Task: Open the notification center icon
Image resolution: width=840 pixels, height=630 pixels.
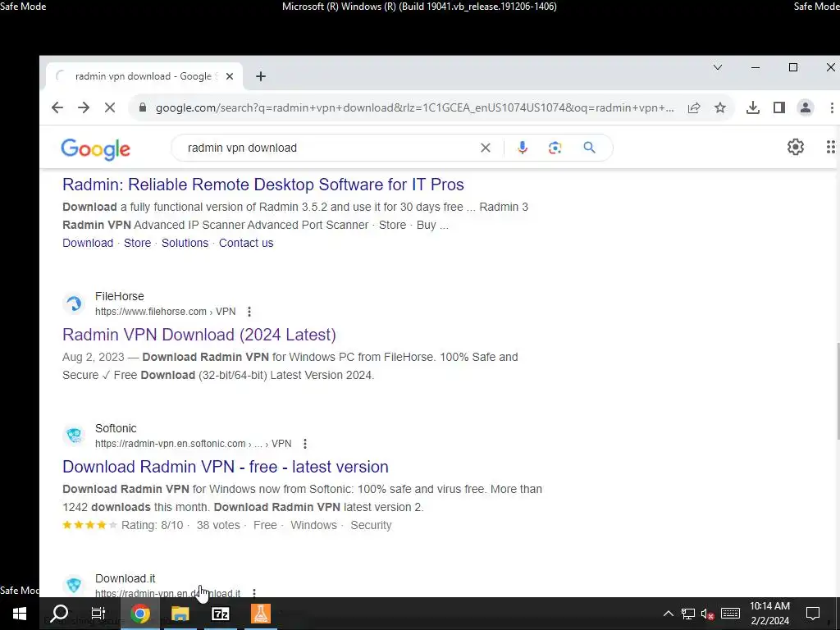Action: [x=813, y=614]
